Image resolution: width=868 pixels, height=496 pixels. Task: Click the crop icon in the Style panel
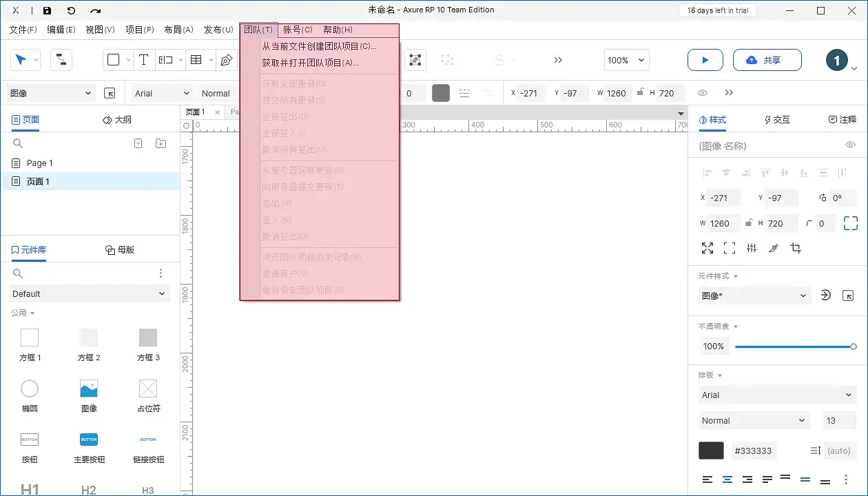(796, 247)
